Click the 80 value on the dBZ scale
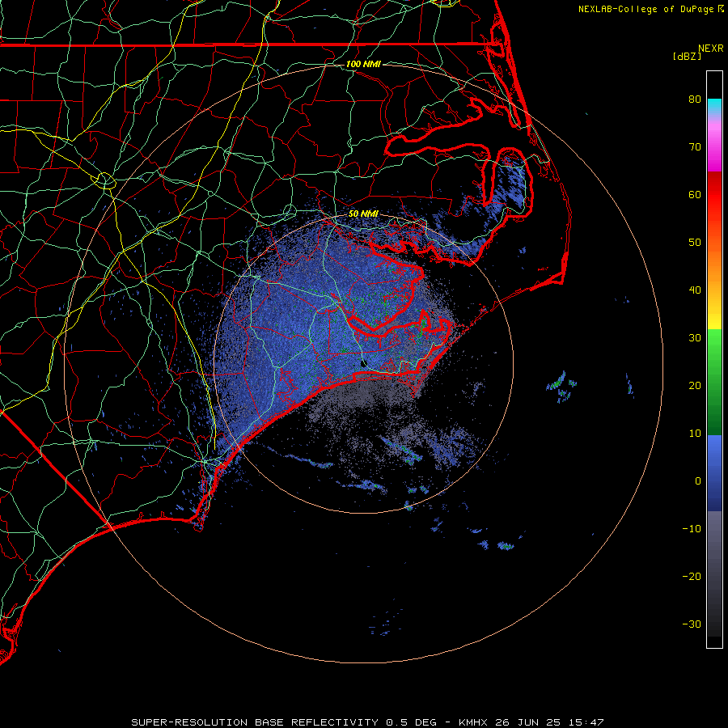 695,99
